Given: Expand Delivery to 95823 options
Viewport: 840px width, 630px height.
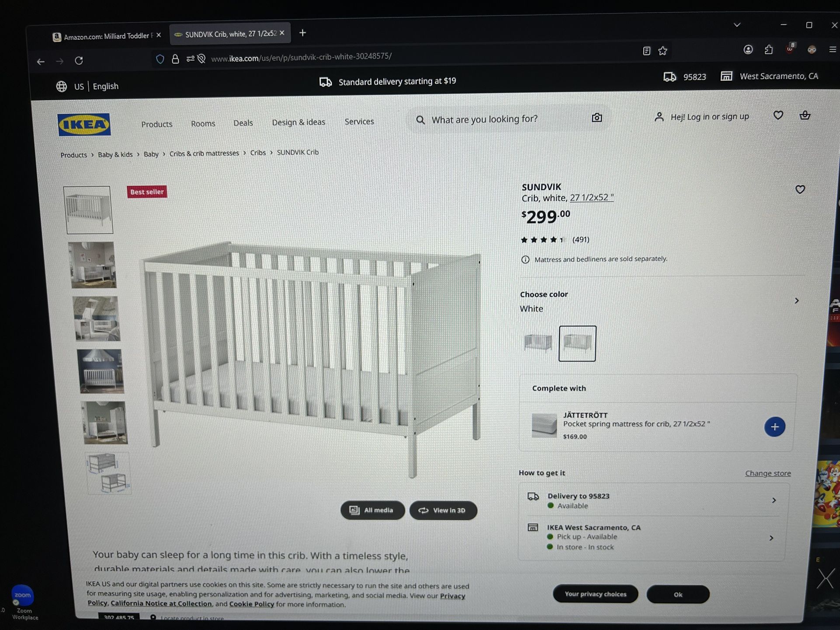Looking at the screenshot, I should coord(654,501).
